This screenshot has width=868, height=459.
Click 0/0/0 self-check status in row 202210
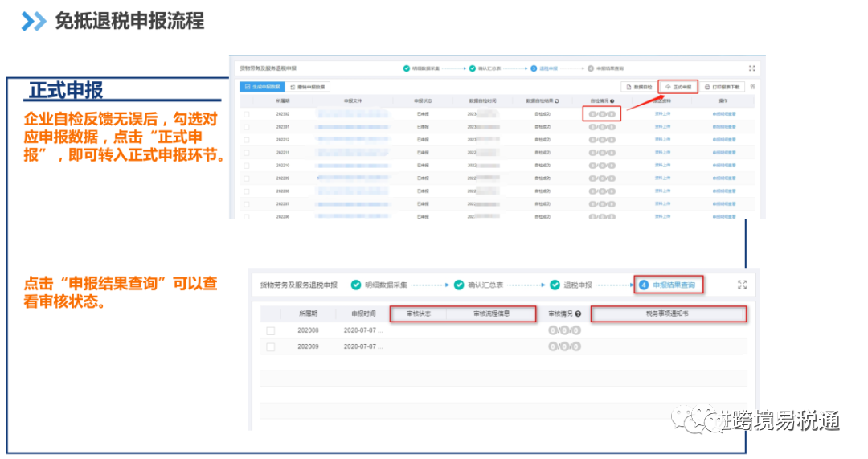602,166
